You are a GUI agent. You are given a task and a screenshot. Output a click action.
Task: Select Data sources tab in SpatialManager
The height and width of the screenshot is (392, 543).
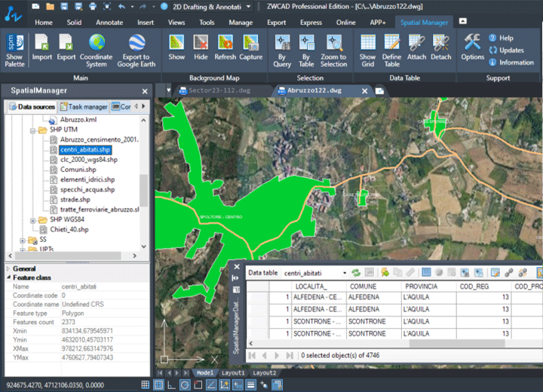click(32, 106)
